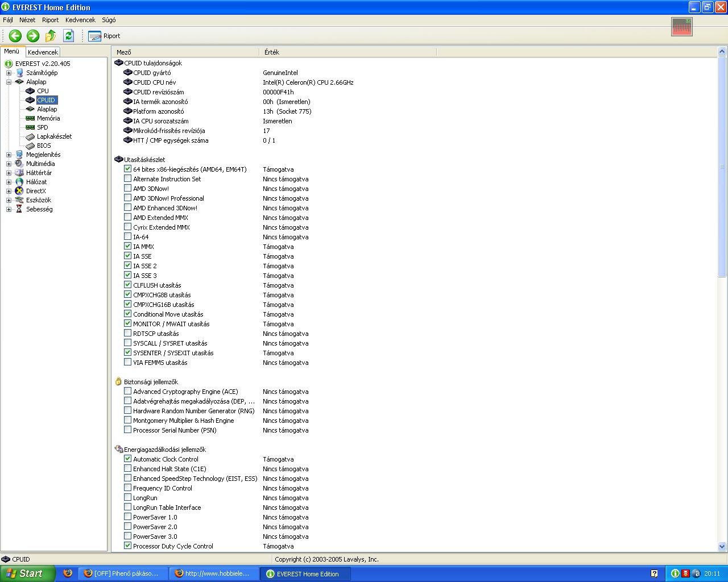Click the red download arrow tray icon
Image resolution: width=728 pixels, height=582 pixels.
[685, 573]
